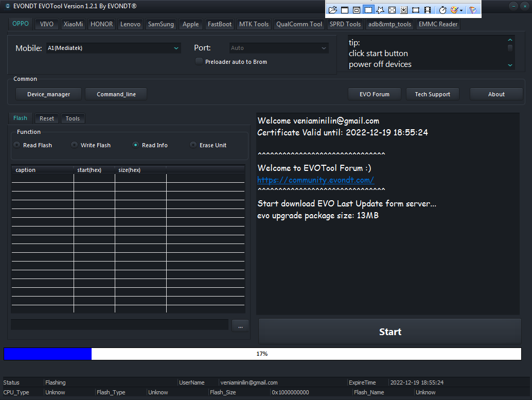Go to the SamSung tab
532x400 pixels.
tap(161, 24)
